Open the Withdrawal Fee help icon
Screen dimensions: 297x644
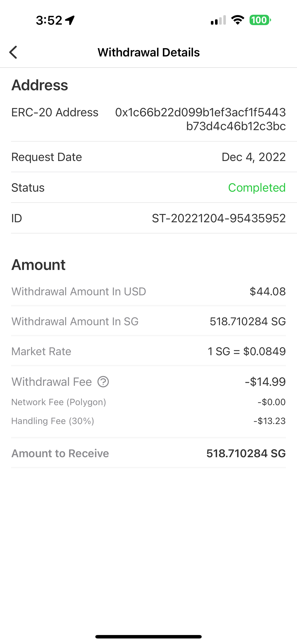103,382
